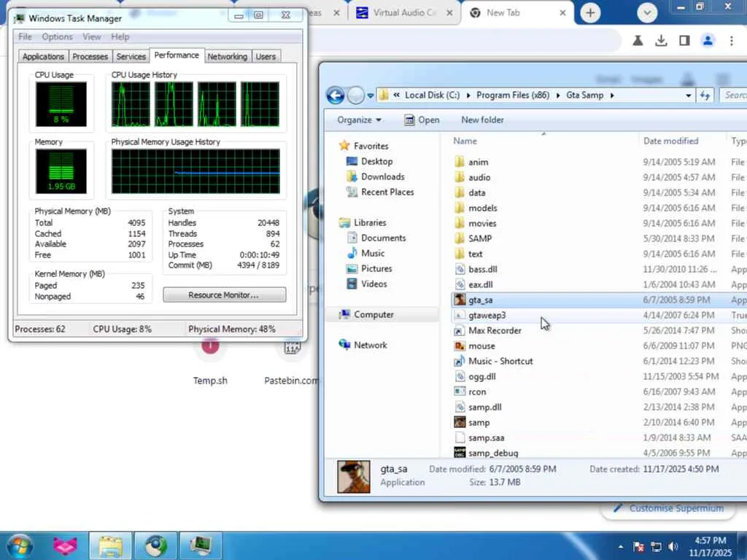
Task: Select Network in the navigation pane
Action: click(370, 345)
